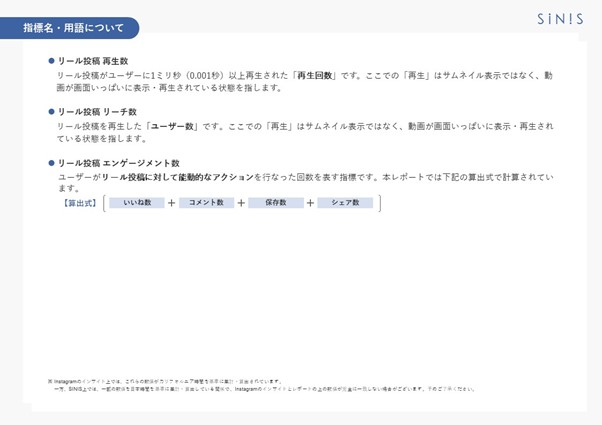
Task: Click the 【算出式】 label
Action: (x=79, y=203)
